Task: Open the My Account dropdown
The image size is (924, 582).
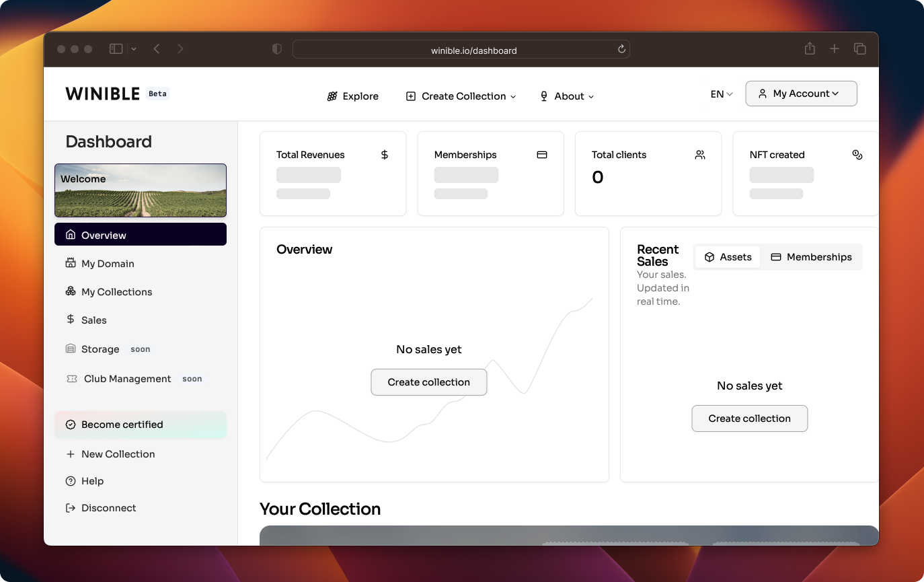Action: pos(801,94)
